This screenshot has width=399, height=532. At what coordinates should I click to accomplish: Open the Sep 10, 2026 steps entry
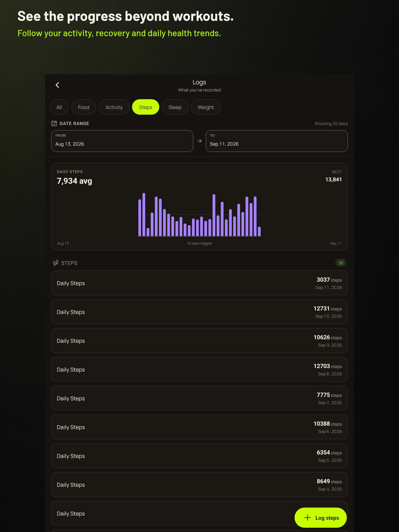[199, 312]
